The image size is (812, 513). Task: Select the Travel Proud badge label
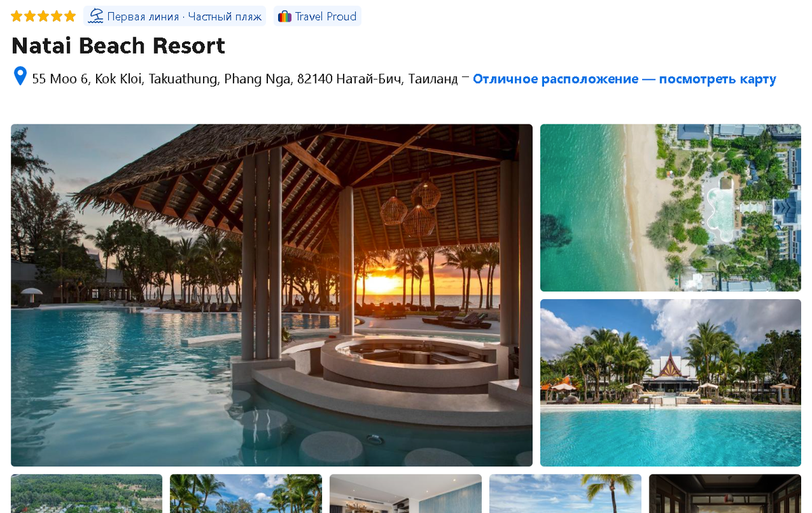[x=325, y=16]
